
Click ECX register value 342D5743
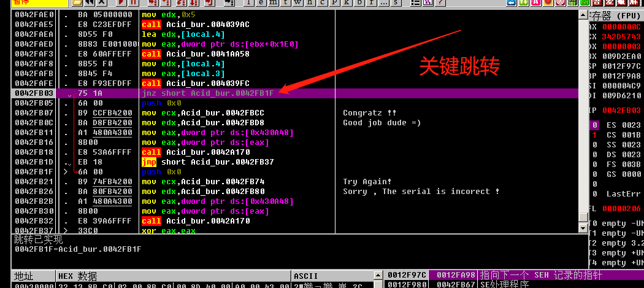621,37
